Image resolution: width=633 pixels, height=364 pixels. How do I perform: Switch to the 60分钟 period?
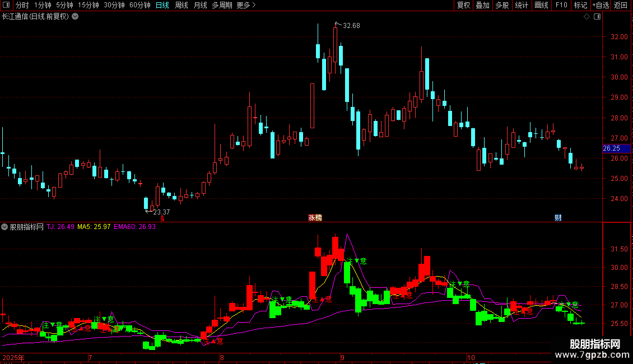[140, 5]
